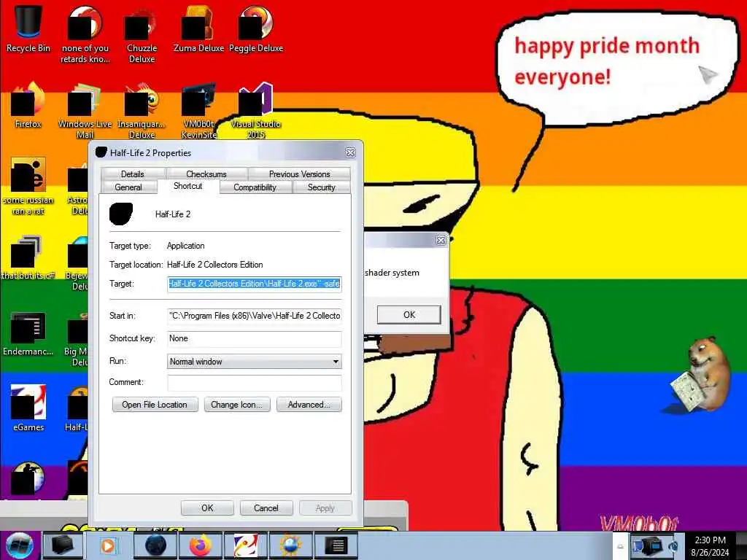Expand the Run window mode dropdown
Image resolution: width=747 pixels, height=560 pixels.
[255, 362]
